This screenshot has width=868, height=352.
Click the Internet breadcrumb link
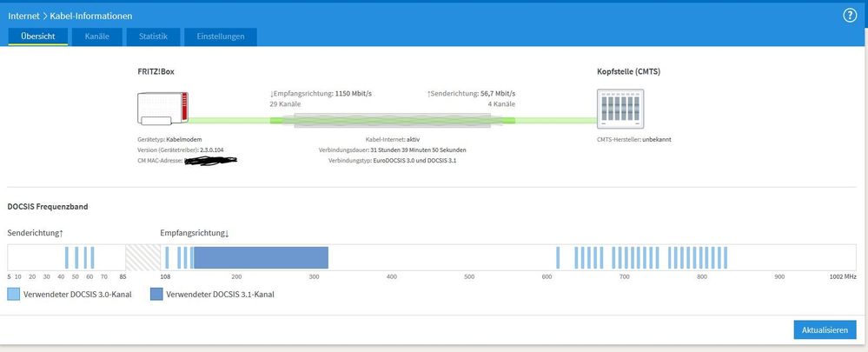23,16
